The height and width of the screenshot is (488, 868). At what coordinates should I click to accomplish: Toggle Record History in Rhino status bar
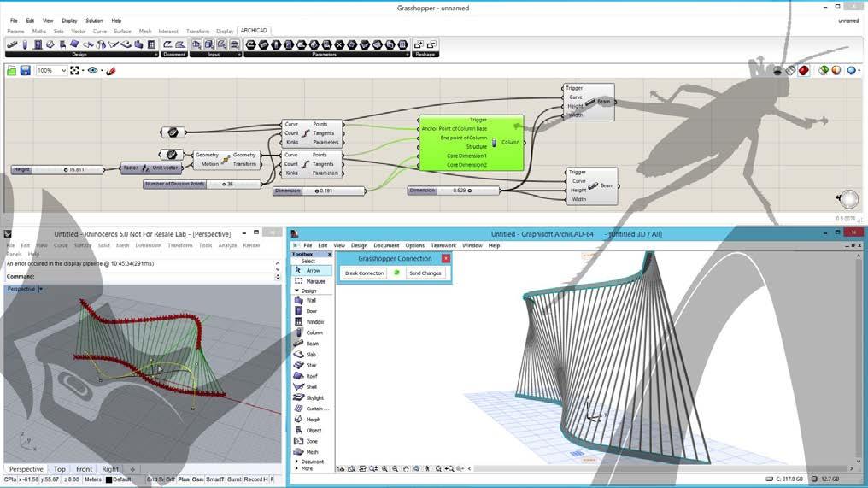click(255, 479)
